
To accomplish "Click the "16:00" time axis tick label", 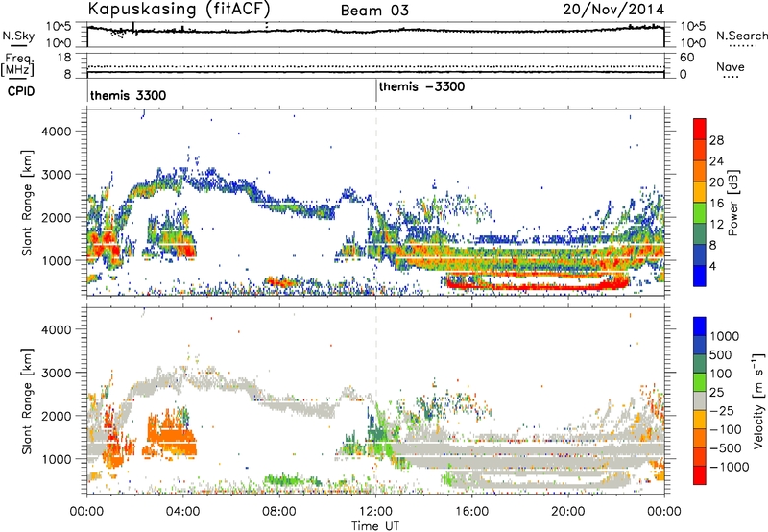I will click(471, 511).
